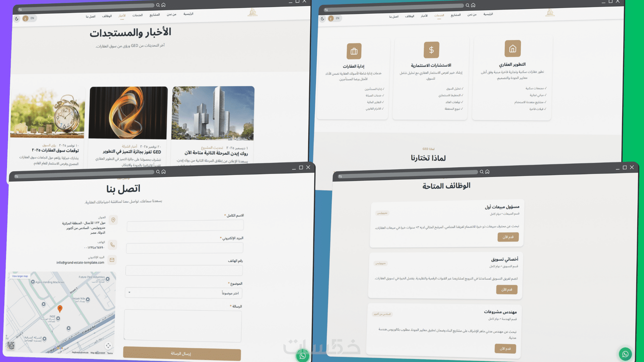Click the home icon in the services window address bar

point(473,5)
